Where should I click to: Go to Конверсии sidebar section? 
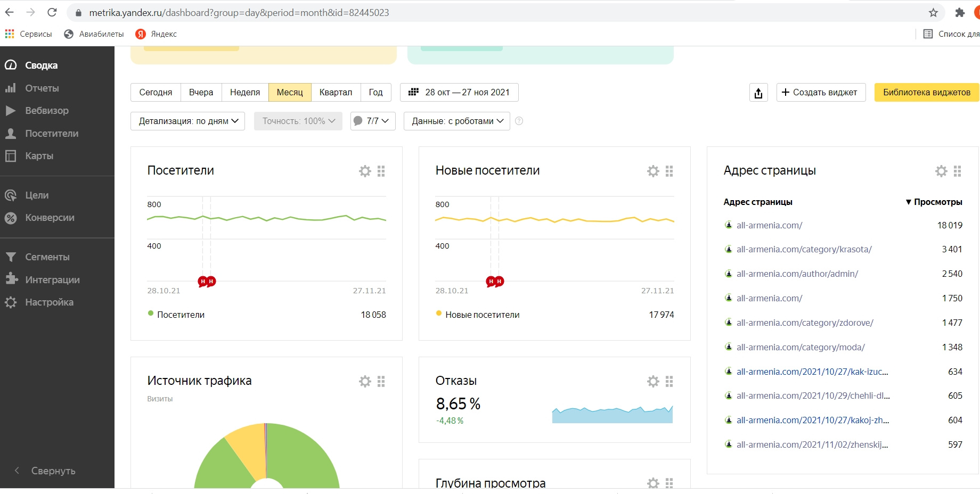point(50,218)
